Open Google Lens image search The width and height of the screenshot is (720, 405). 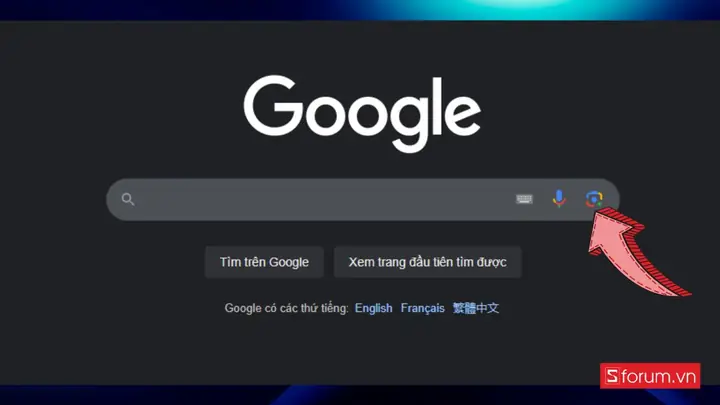tap(594, 199)
